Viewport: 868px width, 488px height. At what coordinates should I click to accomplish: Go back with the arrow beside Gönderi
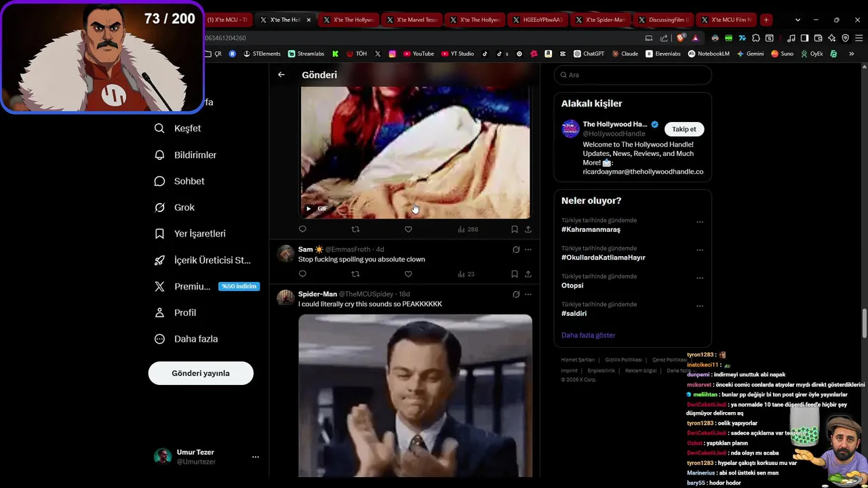(281, 75)
